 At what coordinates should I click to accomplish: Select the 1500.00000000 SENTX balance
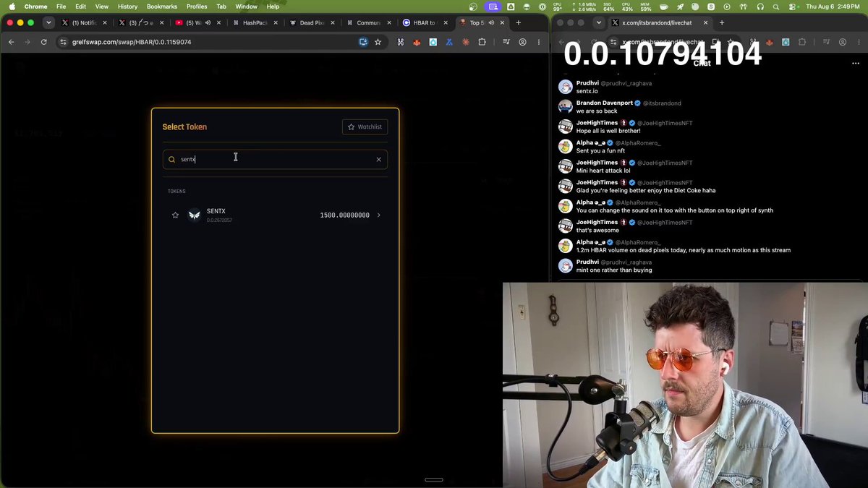(344, 215)
